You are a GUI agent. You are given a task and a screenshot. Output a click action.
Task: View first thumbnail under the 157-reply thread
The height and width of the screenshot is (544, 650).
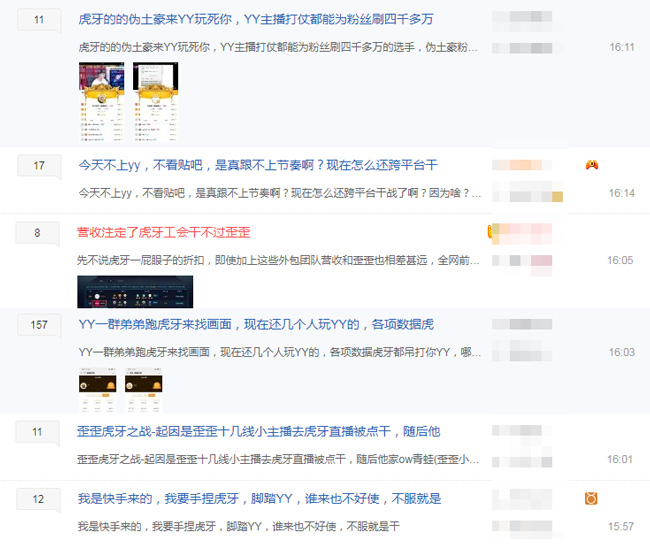tap(97, 390)
